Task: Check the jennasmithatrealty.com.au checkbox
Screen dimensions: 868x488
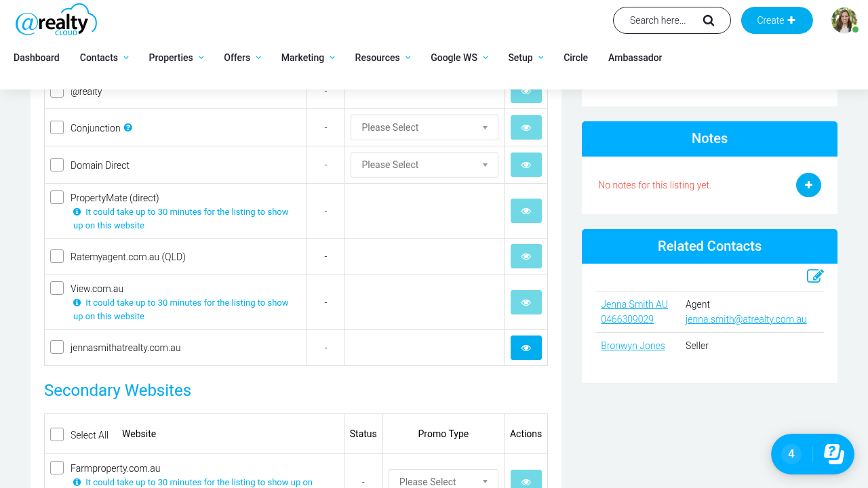Action: pos(57,347)
